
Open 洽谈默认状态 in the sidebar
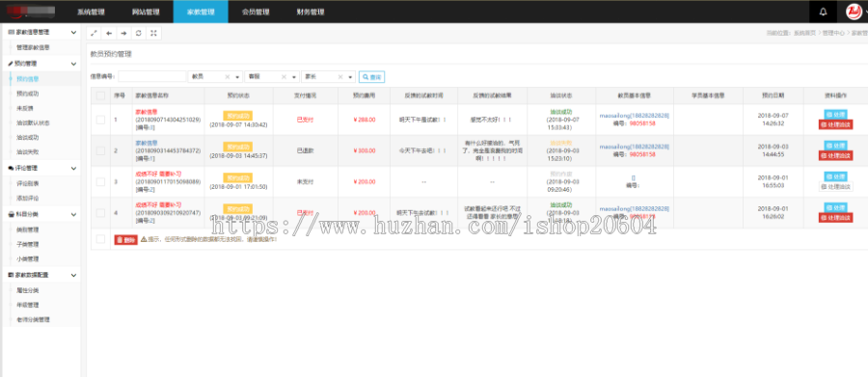(33, 122)
